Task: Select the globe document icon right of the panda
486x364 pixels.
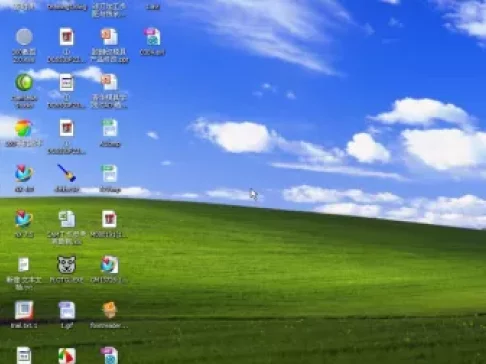Action: pos(109,265)
